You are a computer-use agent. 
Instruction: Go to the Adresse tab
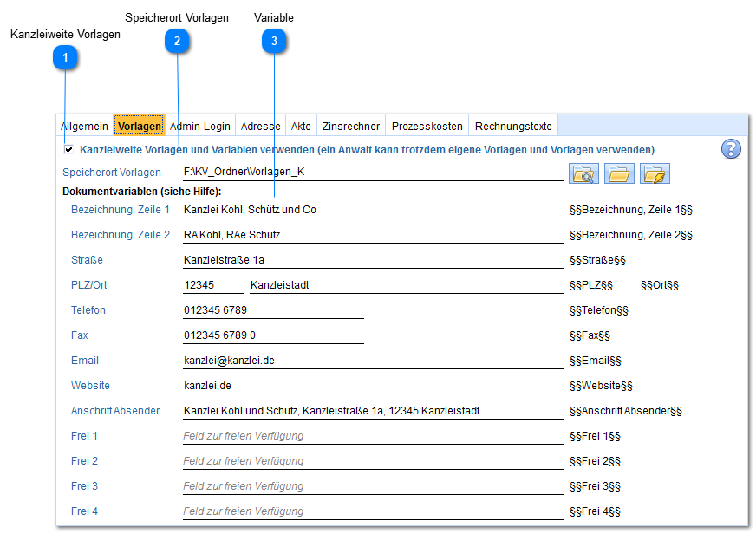pyautogui.click(x=260, y=127)
